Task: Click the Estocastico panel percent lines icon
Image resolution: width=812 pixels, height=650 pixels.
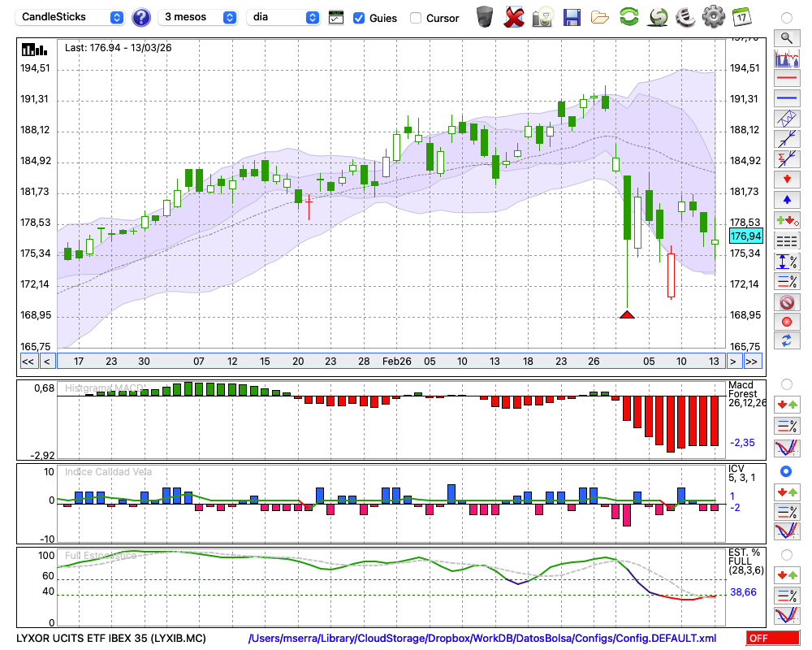Action: (787, 595)
